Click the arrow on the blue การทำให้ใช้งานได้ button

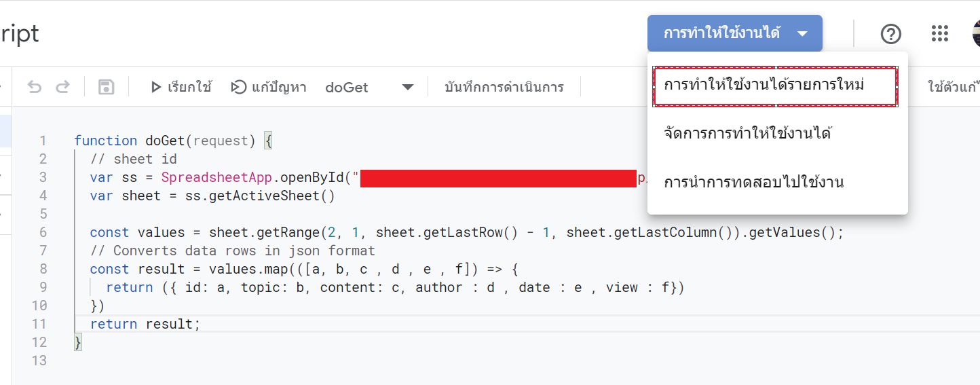803,33
